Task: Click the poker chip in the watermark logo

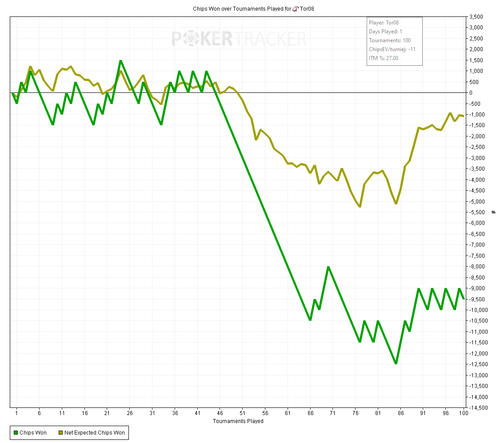Action: coord(194,39)
